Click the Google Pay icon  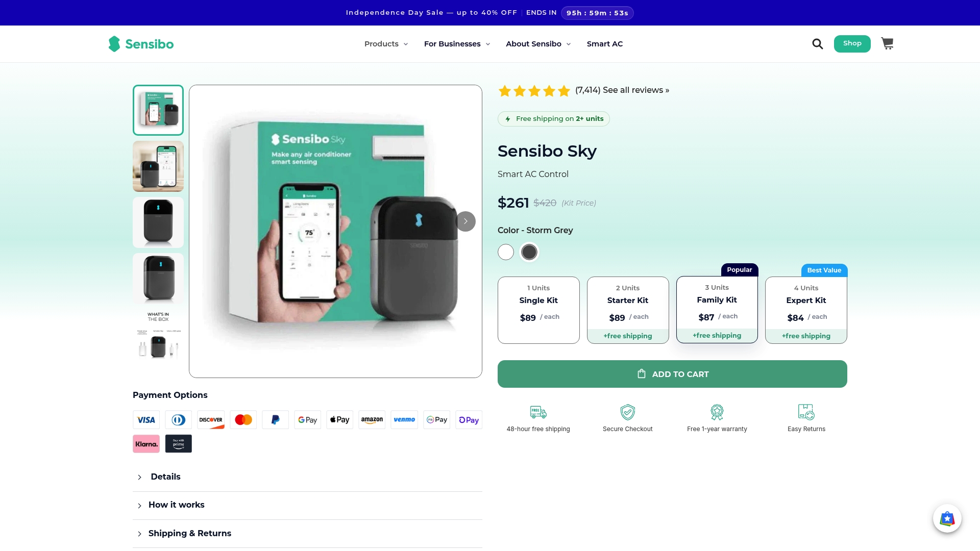coord(308,420)
